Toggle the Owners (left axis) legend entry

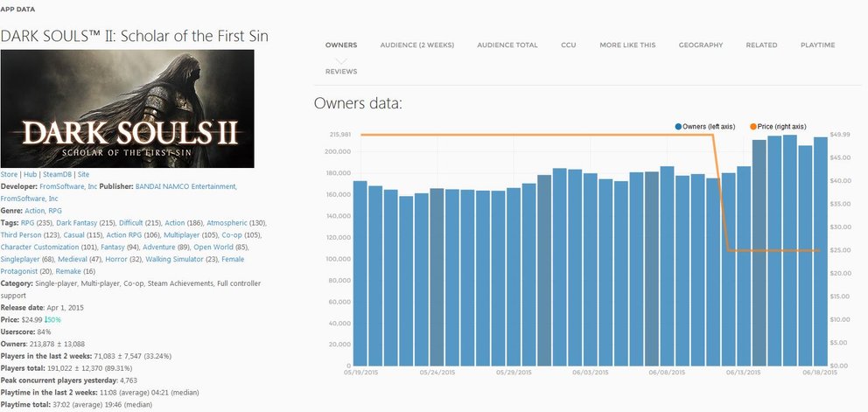[x=704, y=127]
